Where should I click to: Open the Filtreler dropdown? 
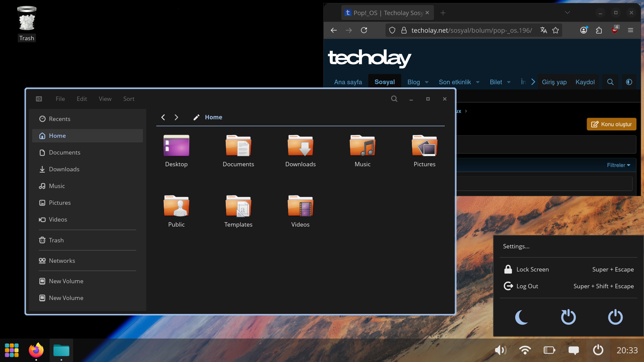coord(619,165)
